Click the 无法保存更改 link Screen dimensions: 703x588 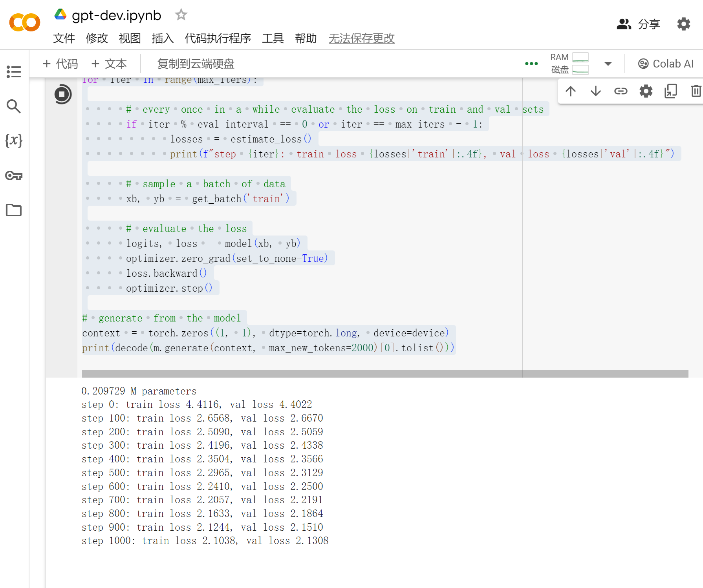pyautogui.click(x=362, y=38)
